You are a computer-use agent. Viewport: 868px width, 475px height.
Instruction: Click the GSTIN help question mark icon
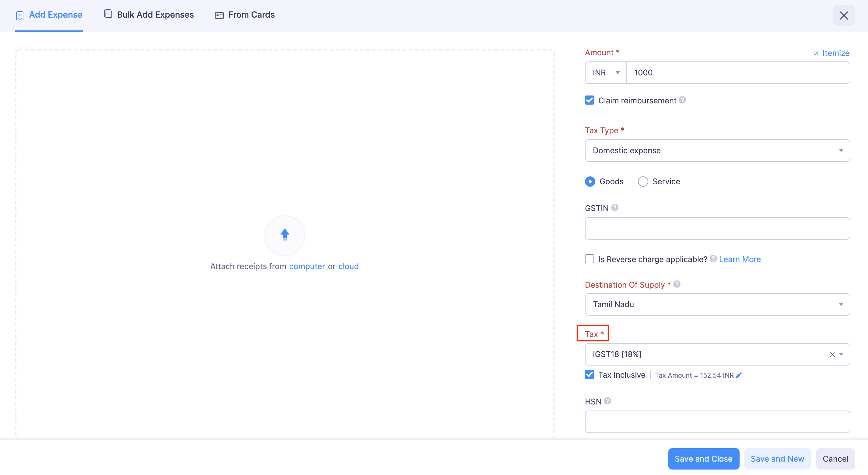point(614,207)
